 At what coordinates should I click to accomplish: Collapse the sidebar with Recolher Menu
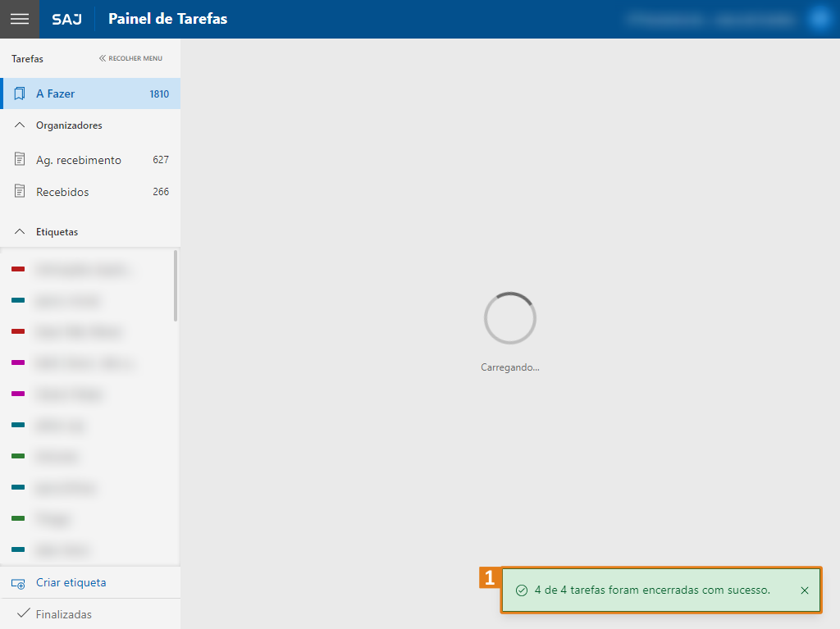coord(130,58)
